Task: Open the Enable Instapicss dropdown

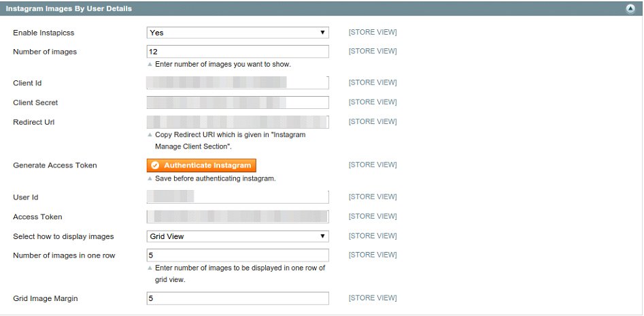Action: point(238,33)
